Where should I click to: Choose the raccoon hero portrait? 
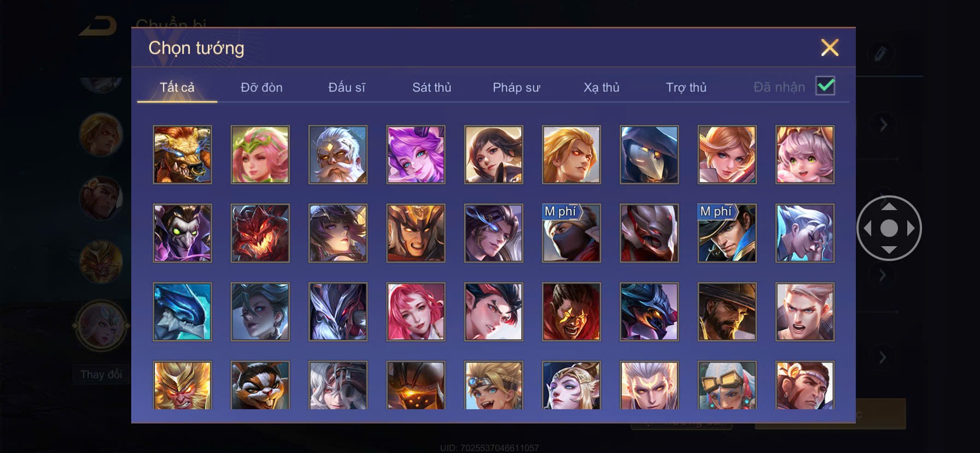260,385
